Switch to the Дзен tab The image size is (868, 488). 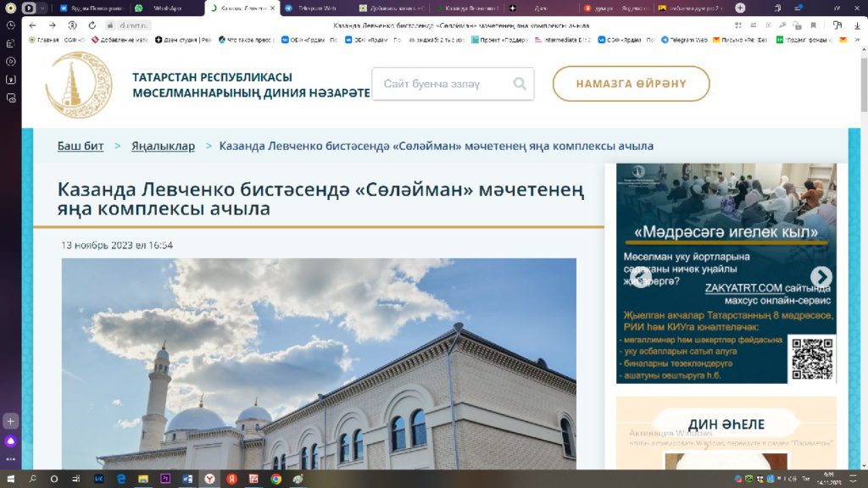pos(541,8)
